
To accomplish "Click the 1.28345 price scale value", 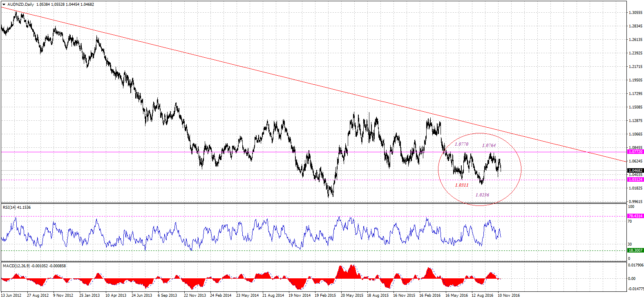I will coord(635,26).
